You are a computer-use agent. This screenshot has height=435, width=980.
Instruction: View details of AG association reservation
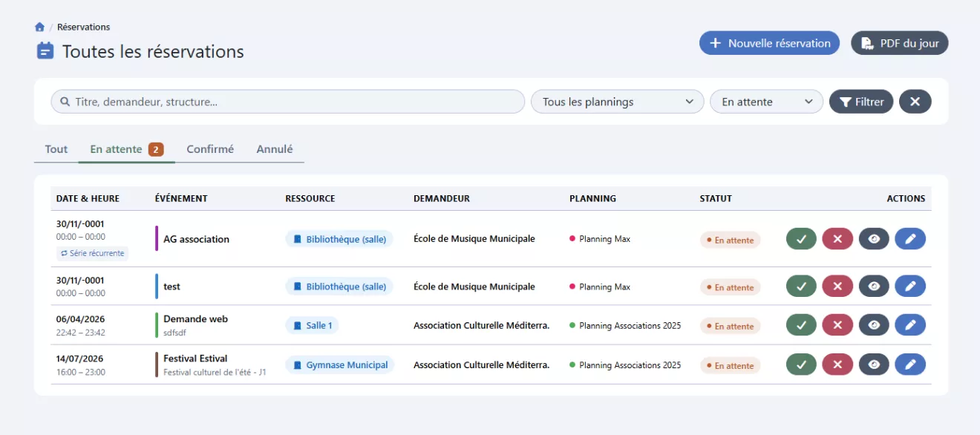pyautogui.click(x=874, y=239)
